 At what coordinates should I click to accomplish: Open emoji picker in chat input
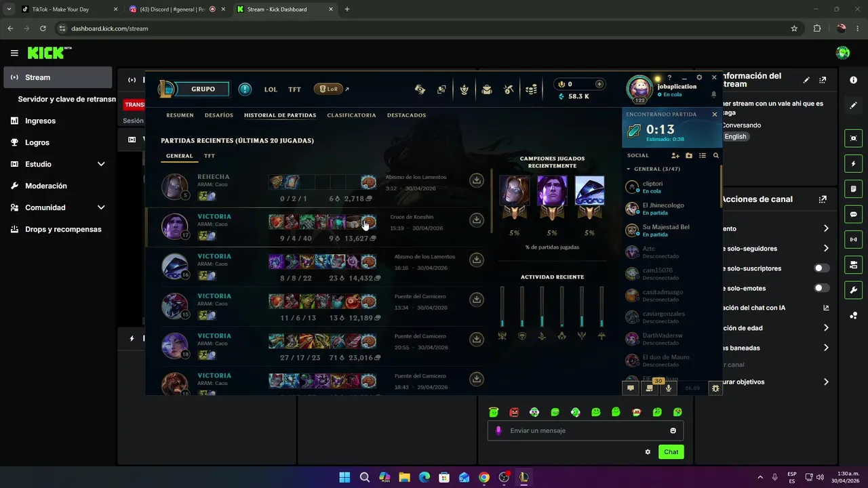pos(673,430)
